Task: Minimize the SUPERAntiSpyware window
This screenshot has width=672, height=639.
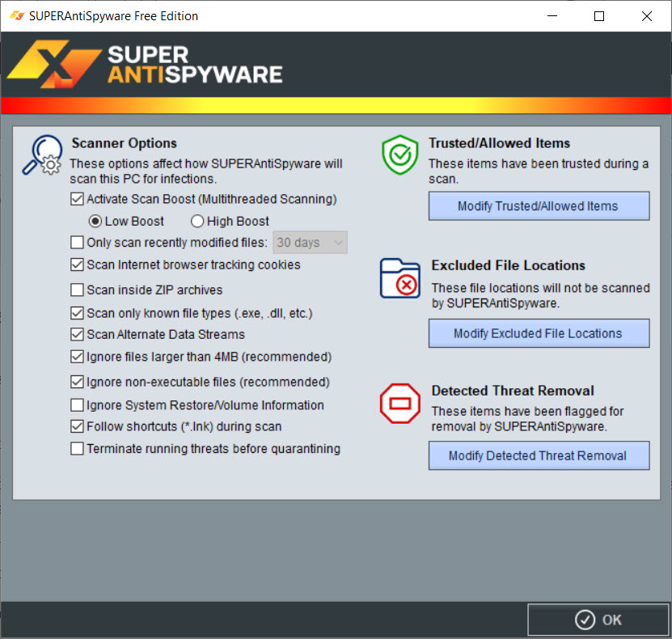Action: point(552,16)
